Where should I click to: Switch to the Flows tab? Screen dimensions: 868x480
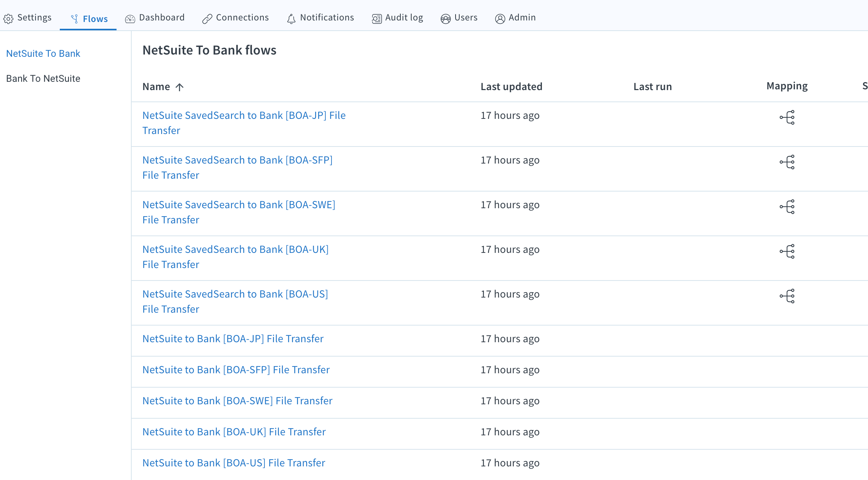point(88,19)
